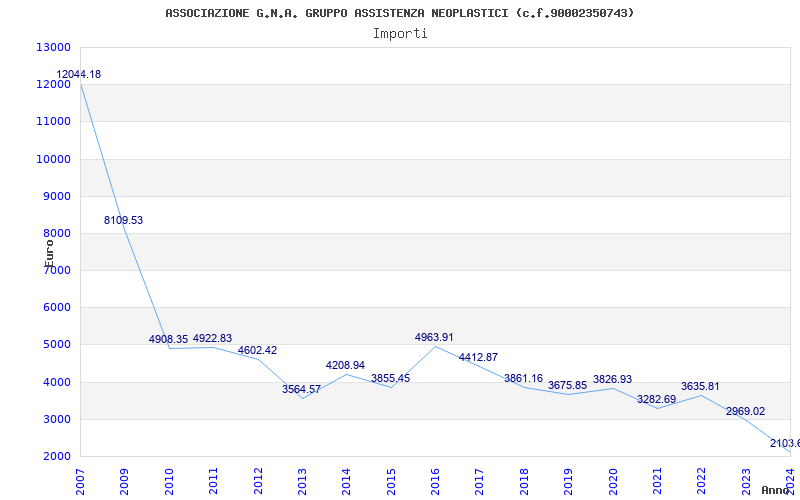
Task: Click the 9000 y-axis tick label
Action: point(56,196)
